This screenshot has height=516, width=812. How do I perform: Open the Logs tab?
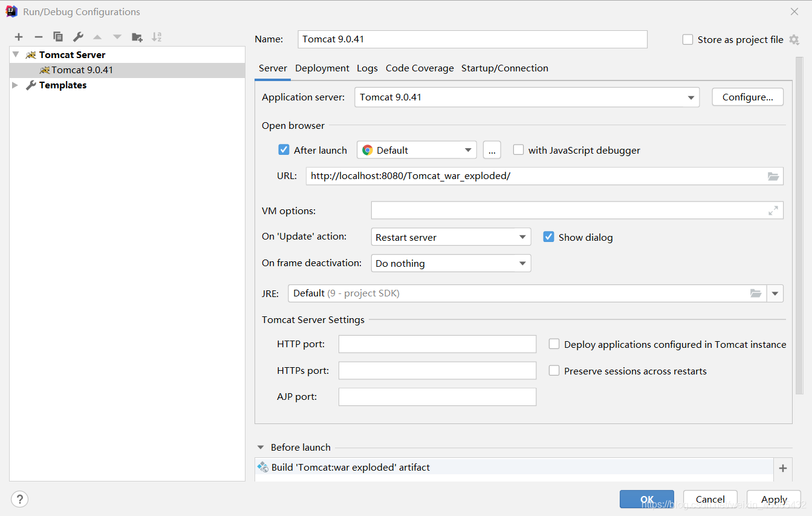(x=367, y=68)
